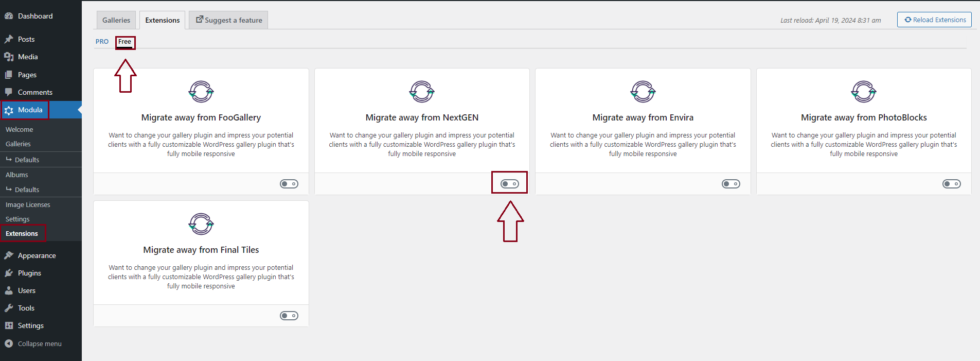Open Defaults submenu under Galleries
This screenshot has height=361, width=980.
click(27, 160)
